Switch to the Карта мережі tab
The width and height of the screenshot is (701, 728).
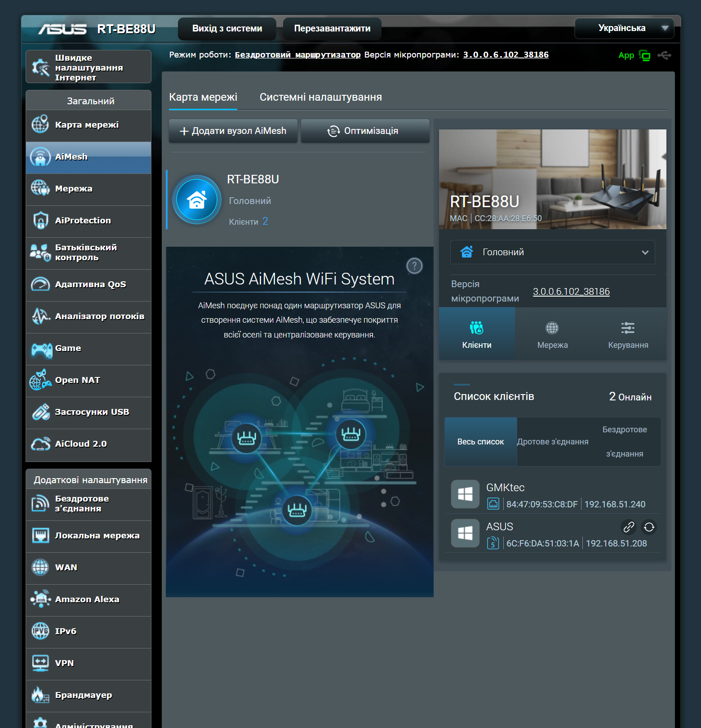point(203,97)
